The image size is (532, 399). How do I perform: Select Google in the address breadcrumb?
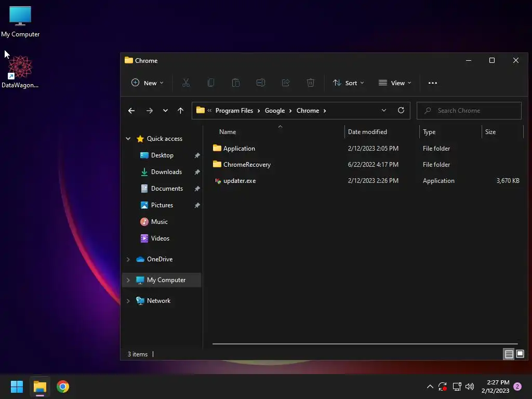275,111
